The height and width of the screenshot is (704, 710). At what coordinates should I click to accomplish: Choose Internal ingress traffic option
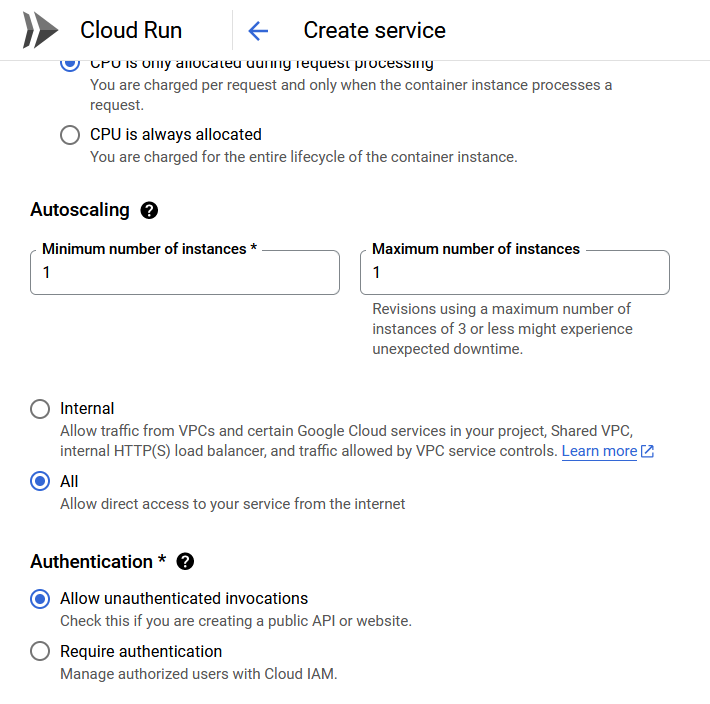[40, 408]
